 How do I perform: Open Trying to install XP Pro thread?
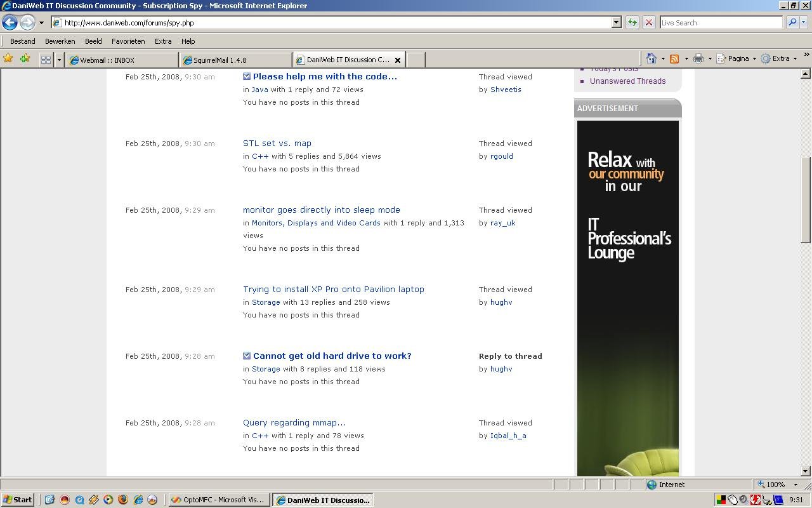pos(334,290)
